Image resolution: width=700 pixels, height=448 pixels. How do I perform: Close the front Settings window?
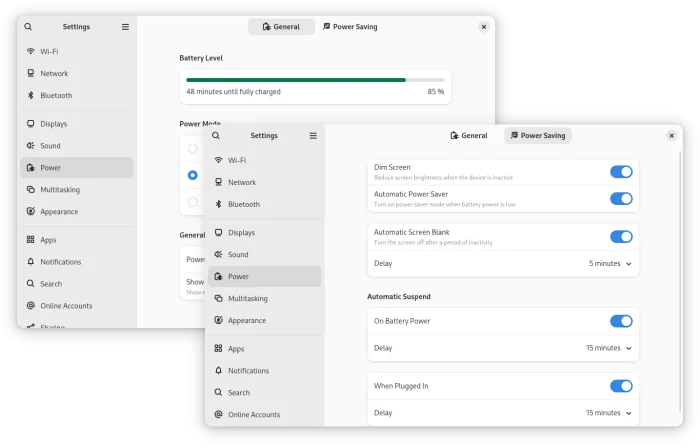tap(671, 136)
